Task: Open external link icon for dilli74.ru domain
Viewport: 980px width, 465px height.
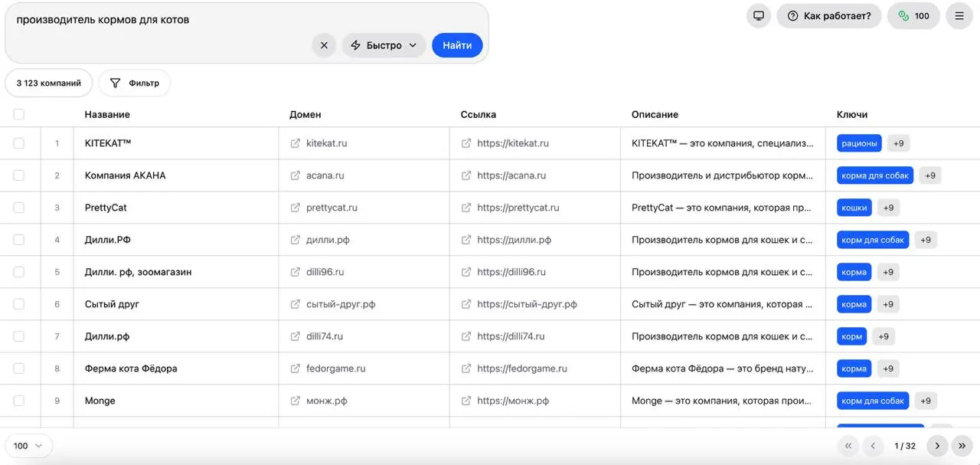Action: pyautogui.click(x=296, y=336)
